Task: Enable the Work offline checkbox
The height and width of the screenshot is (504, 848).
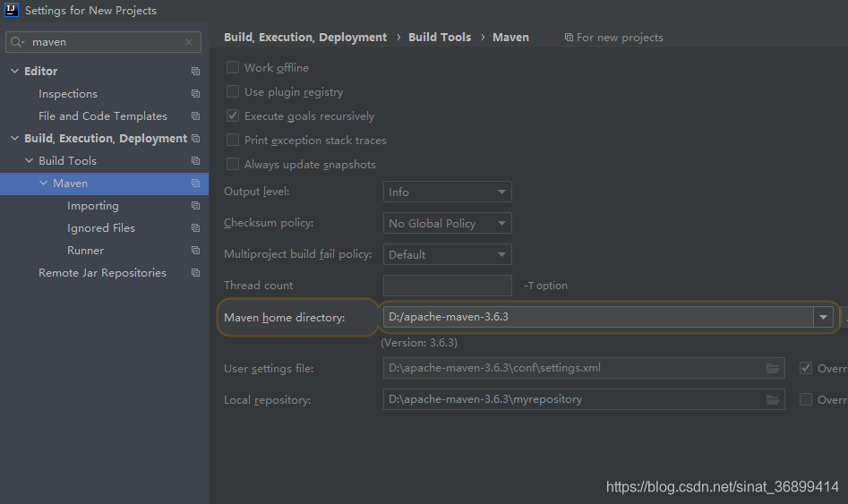Action: point(233,67)
